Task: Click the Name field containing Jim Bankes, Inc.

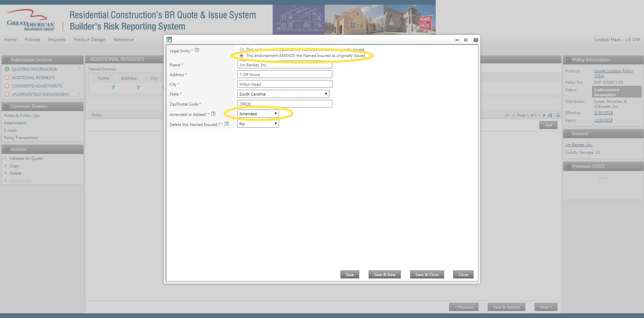Action: click(284, 65)
